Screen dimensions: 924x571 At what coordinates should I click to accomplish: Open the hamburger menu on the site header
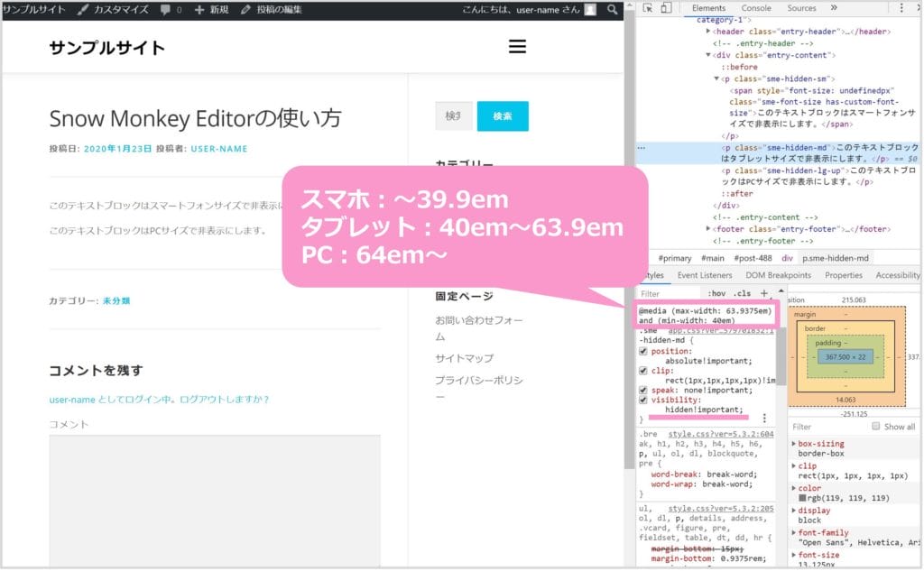click(x=517, y=47)
